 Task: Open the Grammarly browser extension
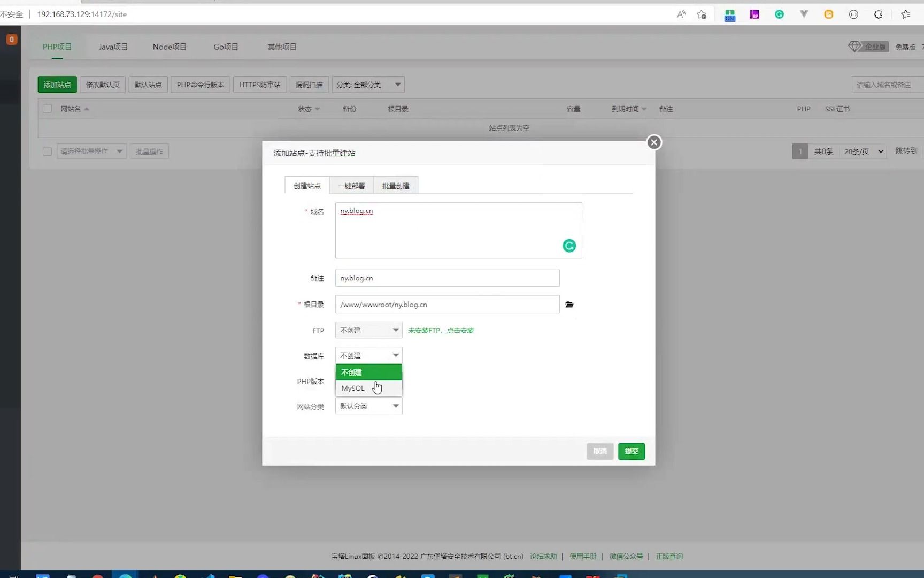coord(780,14)
